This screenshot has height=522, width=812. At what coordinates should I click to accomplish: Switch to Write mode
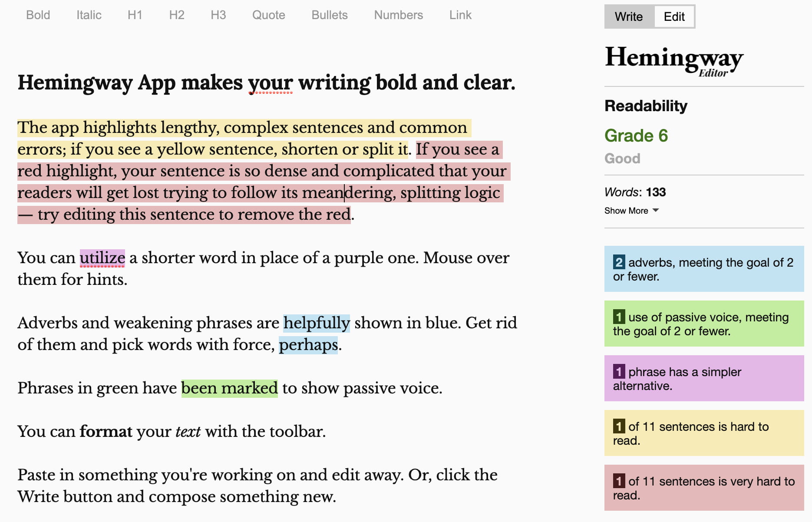click(x=628, y=17)
